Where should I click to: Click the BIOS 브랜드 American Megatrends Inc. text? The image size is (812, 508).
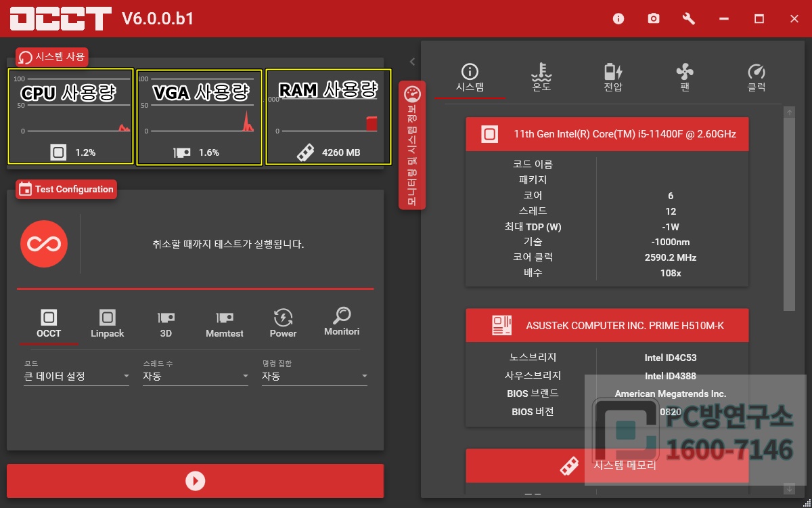pos(671,394)
